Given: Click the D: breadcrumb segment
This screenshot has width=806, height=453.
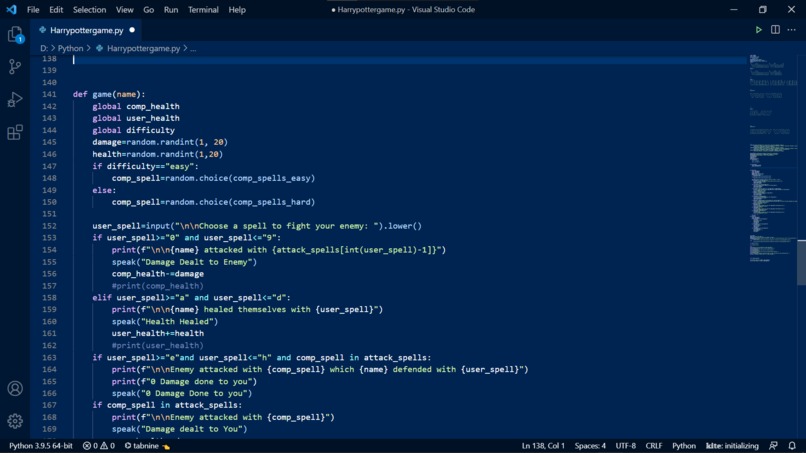Looking at the screenshot, I should click(x=44, y=48).
